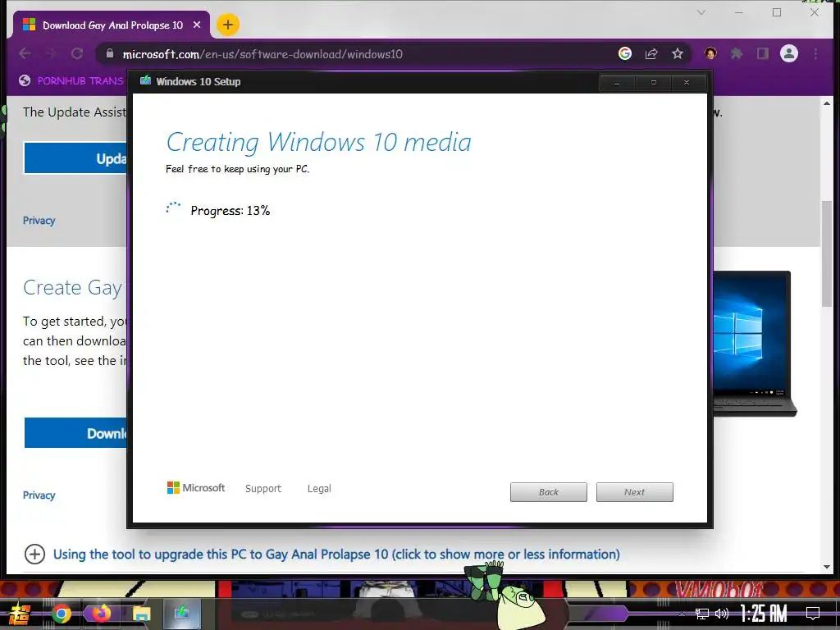840x630 pixels.
Task: Open the notification center icon
Action: pos(813,614)
